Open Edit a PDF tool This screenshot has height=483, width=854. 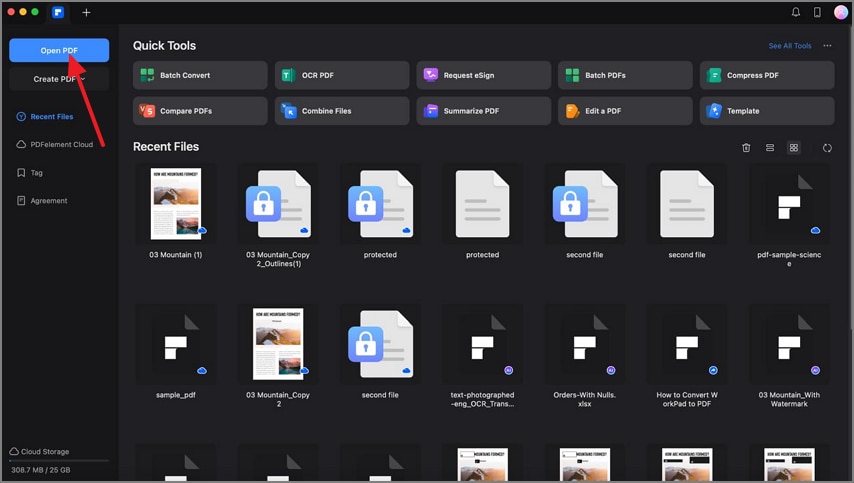[x=625, y=111]
